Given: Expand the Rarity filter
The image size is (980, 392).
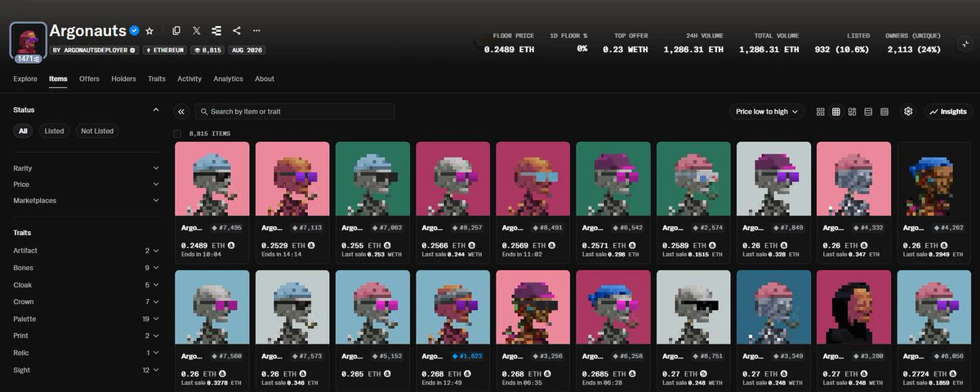Looking at the screenshot, I should tap(86, 168).
